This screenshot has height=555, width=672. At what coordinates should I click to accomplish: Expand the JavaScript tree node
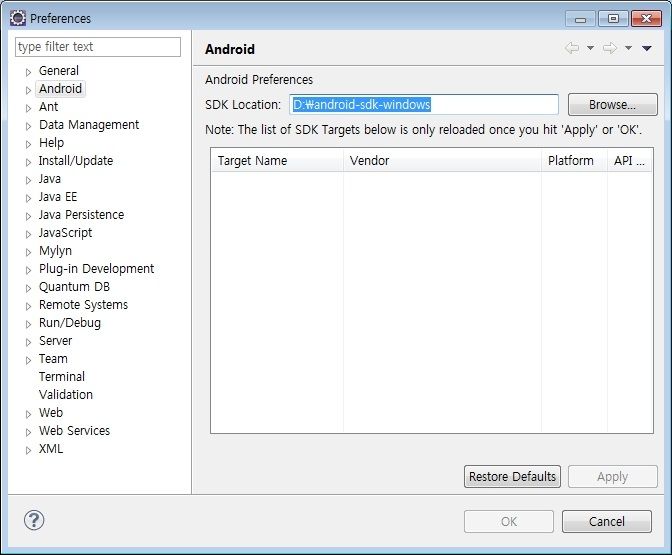pos(28,234)
